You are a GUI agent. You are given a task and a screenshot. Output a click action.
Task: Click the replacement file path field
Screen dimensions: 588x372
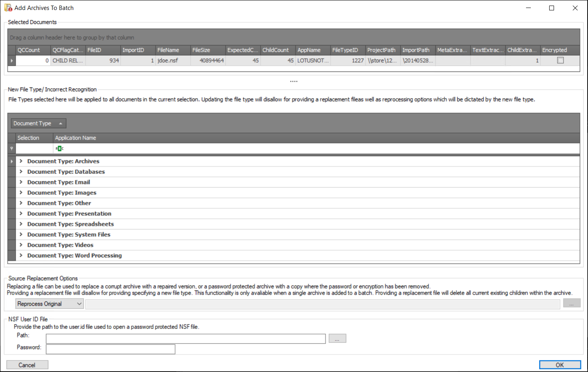322,304
